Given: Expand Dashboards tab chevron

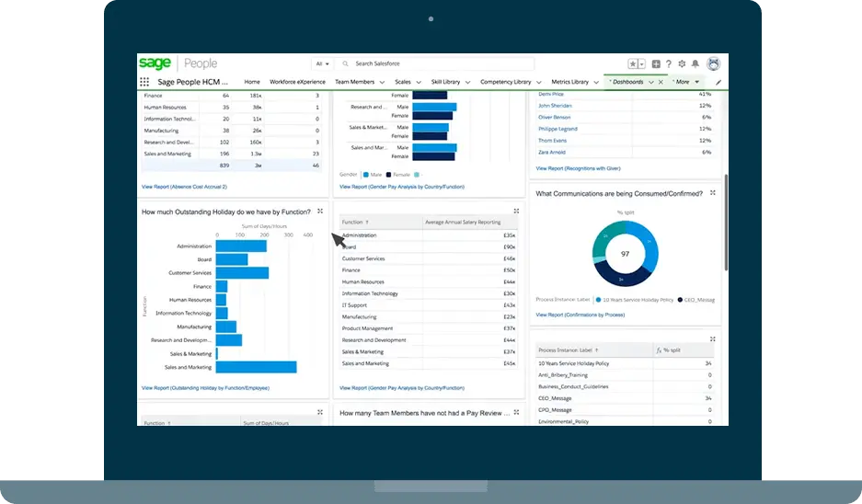Looking at the screenshot, I should [x=651, y=83].
